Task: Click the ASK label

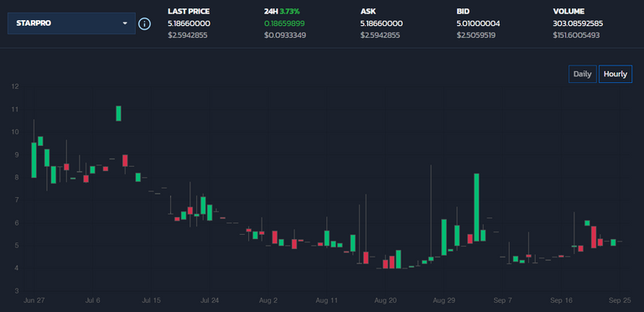Action: (367, 12)
